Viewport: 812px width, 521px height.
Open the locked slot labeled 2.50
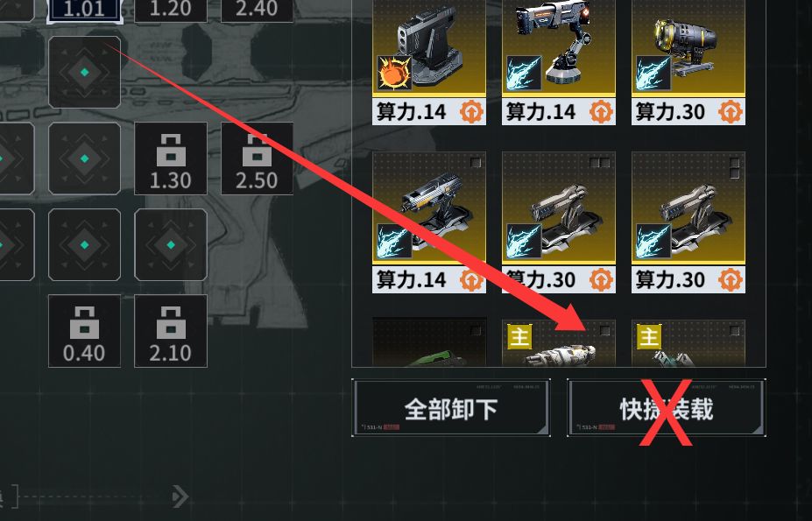[257, 158]
